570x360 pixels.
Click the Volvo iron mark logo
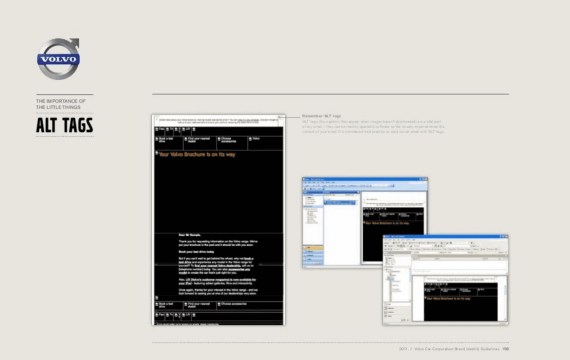[58, 59]
